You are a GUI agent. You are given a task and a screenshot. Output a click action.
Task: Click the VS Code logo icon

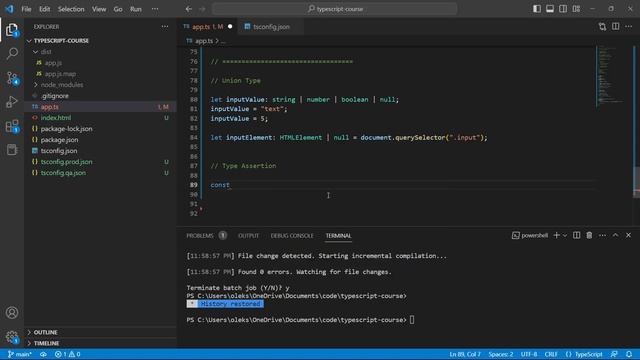click(x=9, y=9)
